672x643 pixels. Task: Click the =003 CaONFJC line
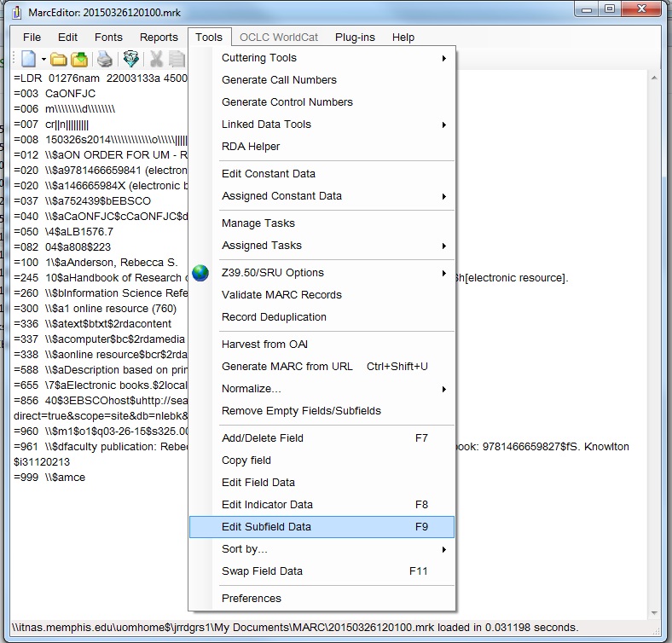coord(55,94)
